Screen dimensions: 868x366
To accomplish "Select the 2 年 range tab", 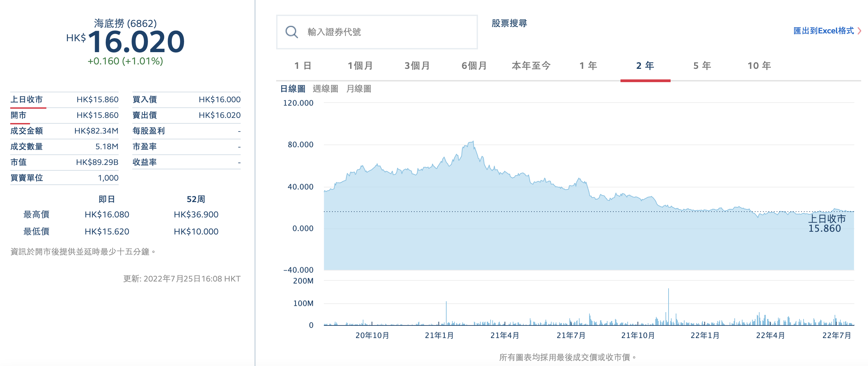I will (x=645, y=66).
